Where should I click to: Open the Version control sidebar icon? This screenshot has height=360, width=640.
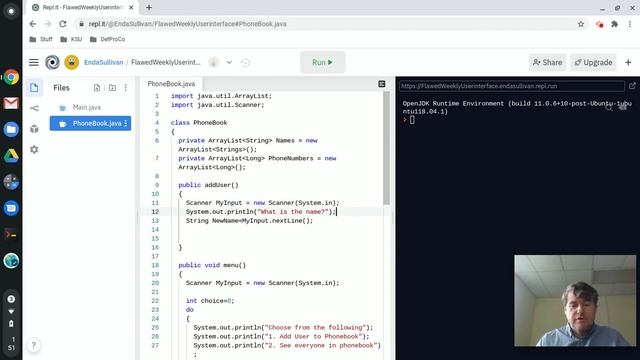click(x=34, y=108)
